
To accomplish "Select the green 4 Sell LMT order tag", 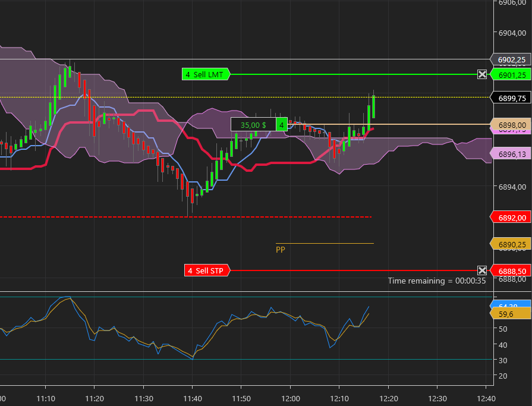I will [205, 74].
